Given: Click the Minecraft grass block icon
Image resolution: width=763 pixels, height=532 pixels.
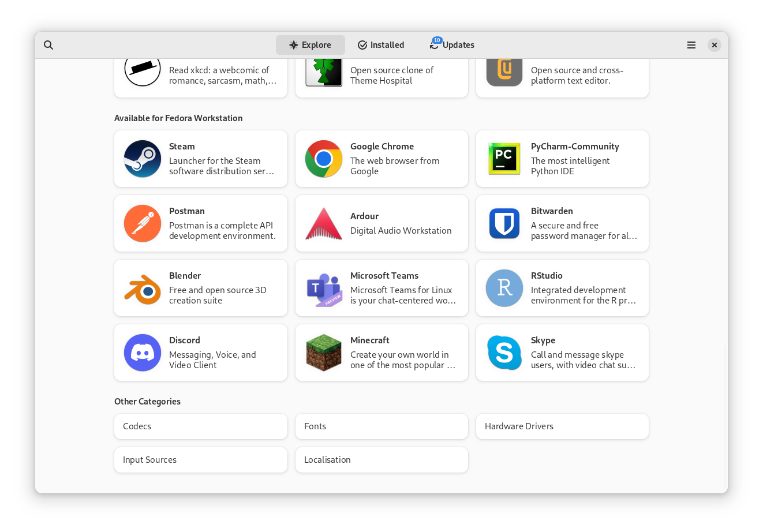Looking at the screenshot, I should (x=324, y=353).
